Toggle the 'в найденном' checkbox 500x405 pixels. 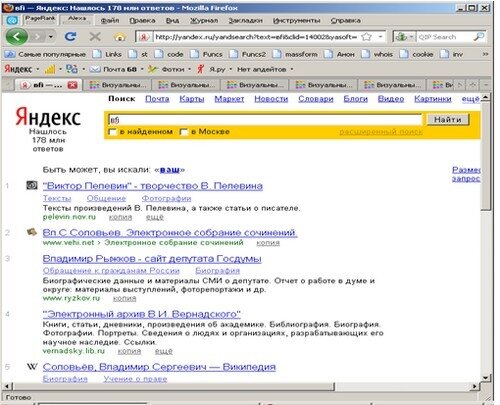pos(112,132)
